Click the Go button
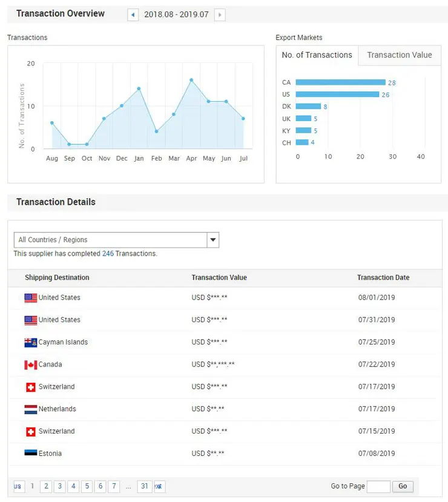The image size is (448, 502). pos(403,486)
